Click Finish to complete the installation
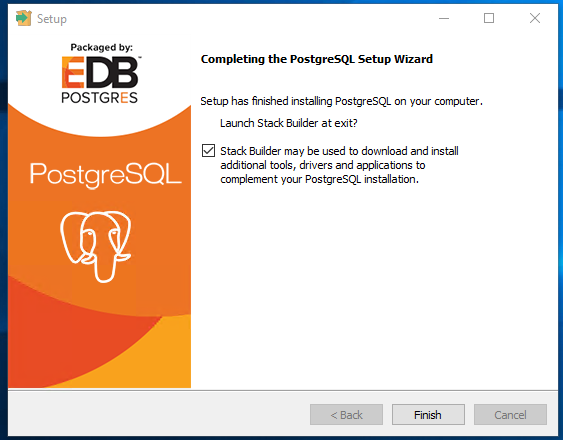Viewport: 563px width, 440px height. [x=428, y=415]
